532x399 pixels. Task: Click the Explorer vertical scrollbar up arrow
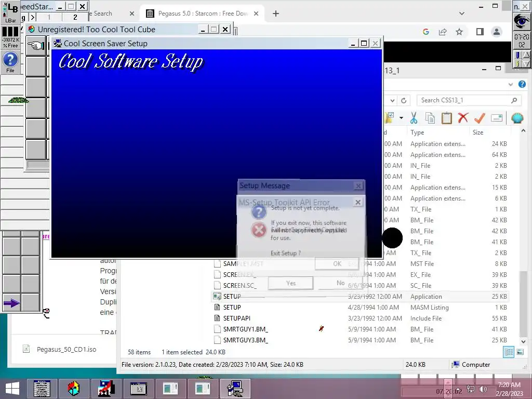(523, 130)
